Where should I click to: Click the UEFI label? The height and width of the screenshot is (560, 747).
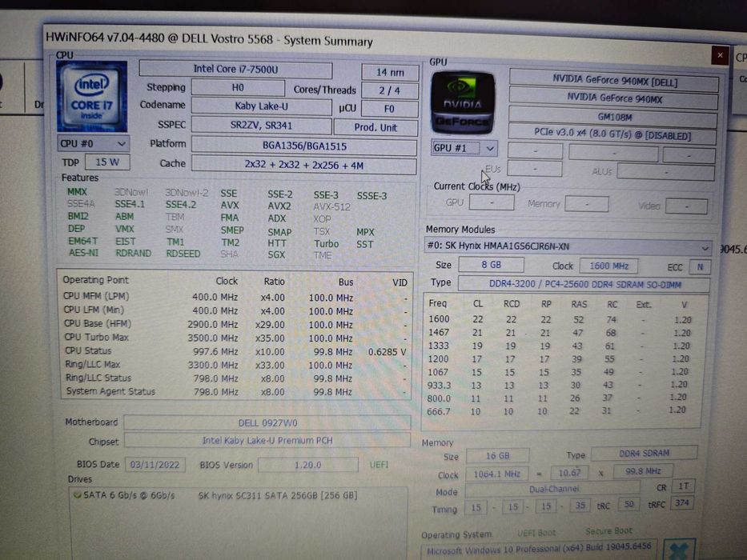coord(379,465)
